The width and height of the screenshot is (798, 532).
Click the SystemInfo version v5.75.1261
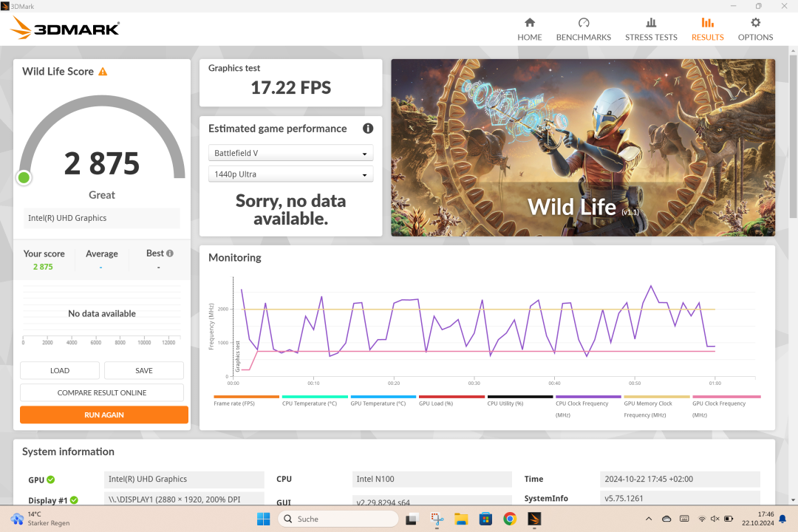[x=680, y=498]
